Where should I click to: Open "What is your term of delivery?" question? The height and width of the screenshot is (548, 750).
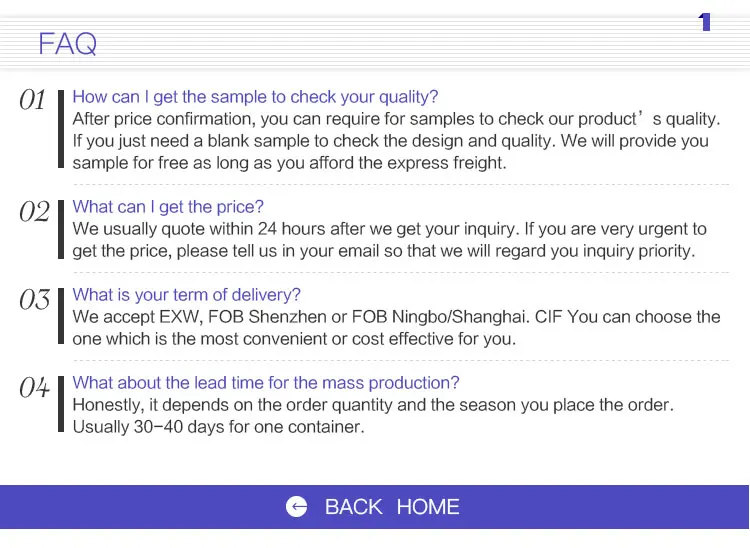pos(186,295)
